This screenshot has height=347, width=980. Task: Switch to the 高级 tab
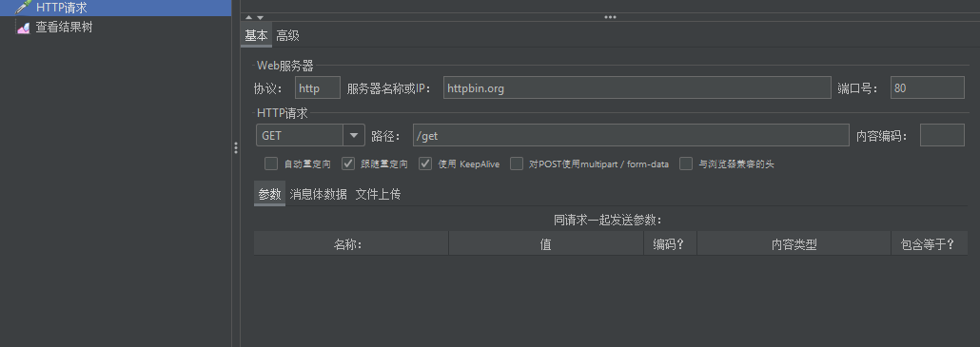pos(288,35)
